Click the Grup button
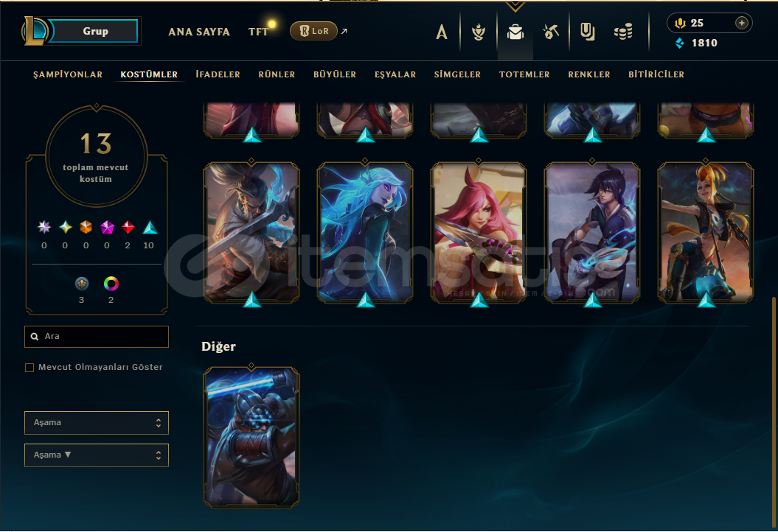 pos(95,31)
